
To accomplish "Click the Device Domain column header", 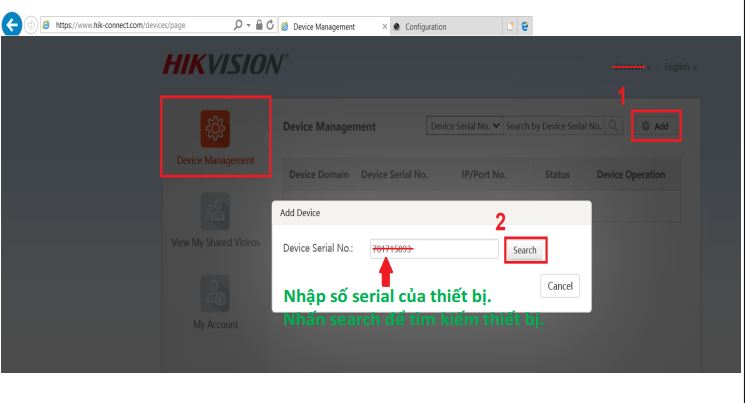I will coord(319,174).
